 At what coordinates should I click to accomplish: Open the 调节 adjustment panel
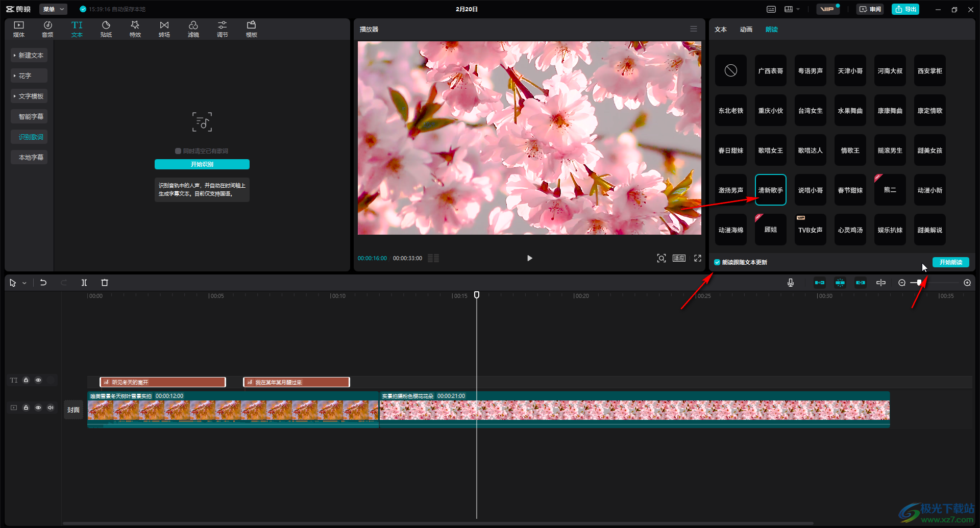point(223,29)
